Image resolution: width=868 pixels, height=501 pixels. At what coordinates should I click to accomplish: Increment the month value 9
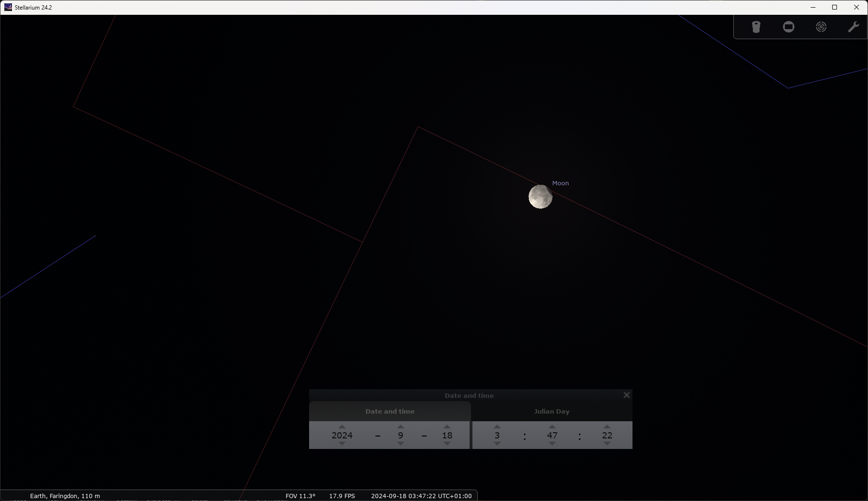pos(401,426)
